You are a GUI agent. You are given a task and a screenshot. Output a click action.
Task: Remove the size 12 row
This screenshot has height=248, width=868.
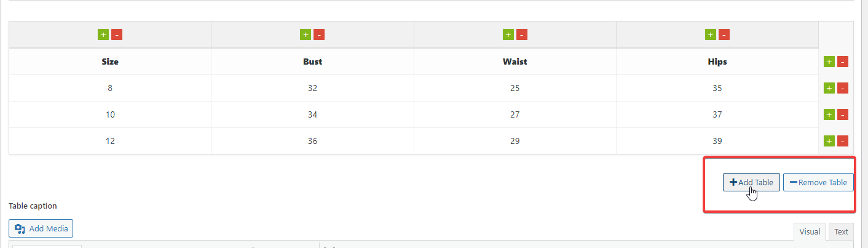coord(843,141)
